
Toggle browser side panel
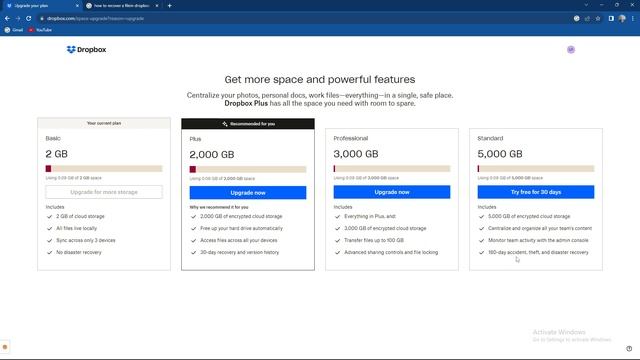pos(611,18)
